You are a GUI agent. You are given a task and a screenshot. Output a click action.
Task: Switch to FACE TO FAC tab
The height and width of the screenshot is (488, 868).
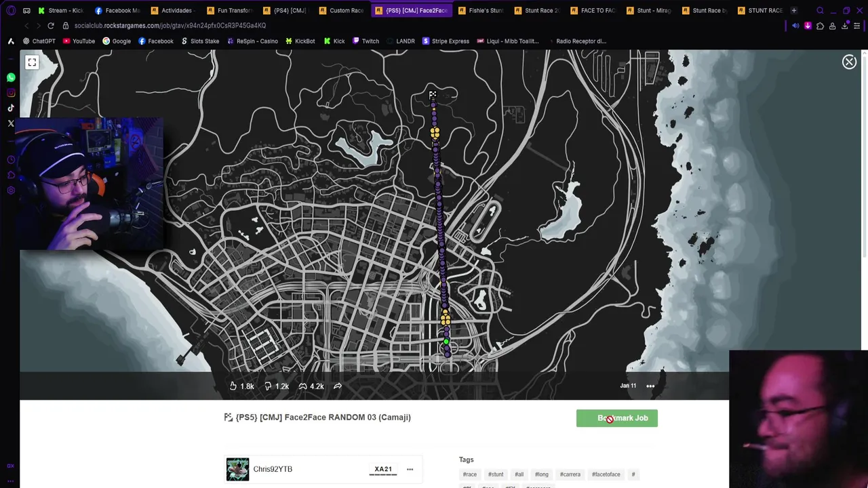coord(592,11)
